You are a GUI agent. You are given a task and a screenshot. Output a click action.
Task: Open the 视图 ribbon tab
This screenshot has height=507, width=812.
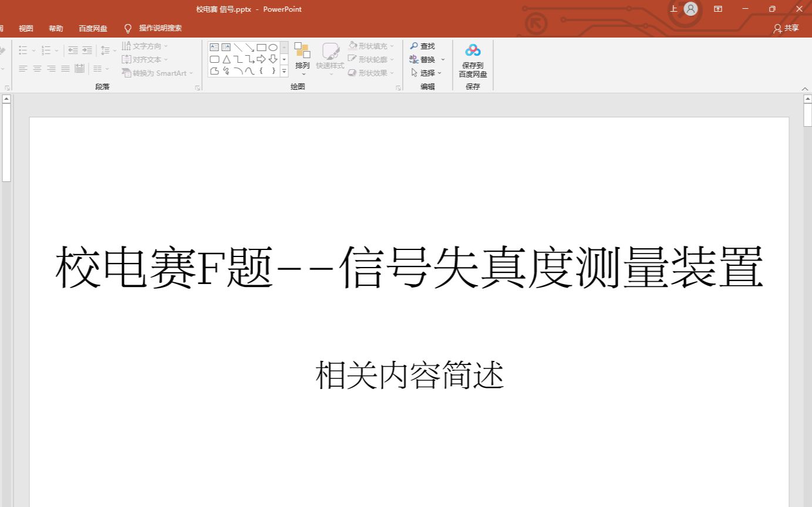pos(26,28)
